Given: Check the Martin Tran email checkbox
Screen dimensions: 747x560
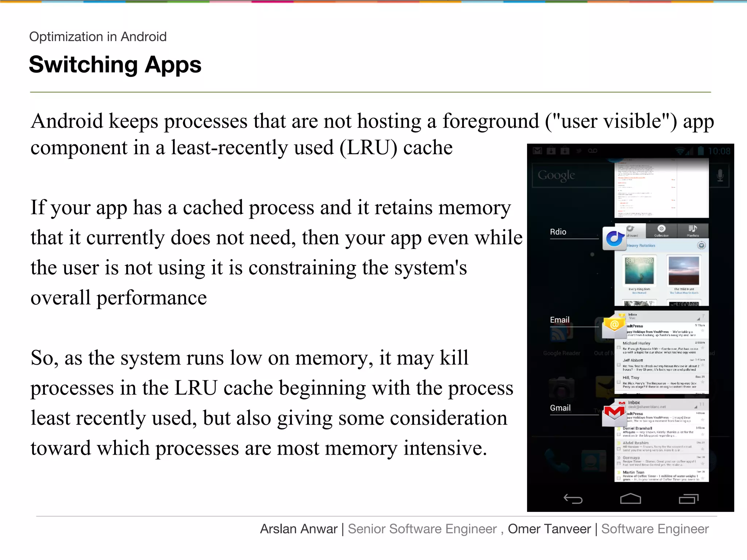Looking at the screenshot, I should point(619,478).
